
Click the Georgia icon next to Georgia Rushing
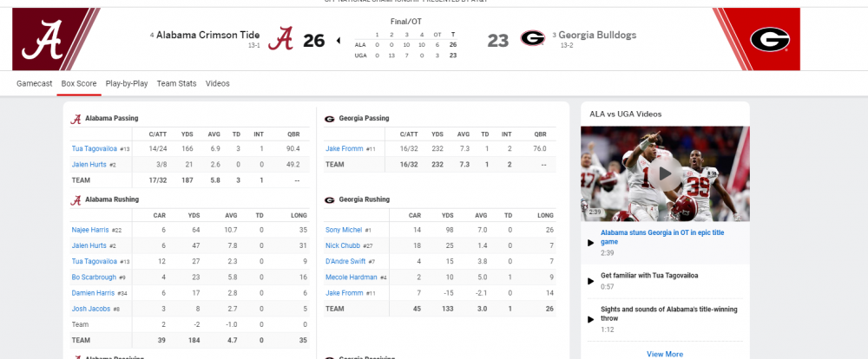point(329,199)
